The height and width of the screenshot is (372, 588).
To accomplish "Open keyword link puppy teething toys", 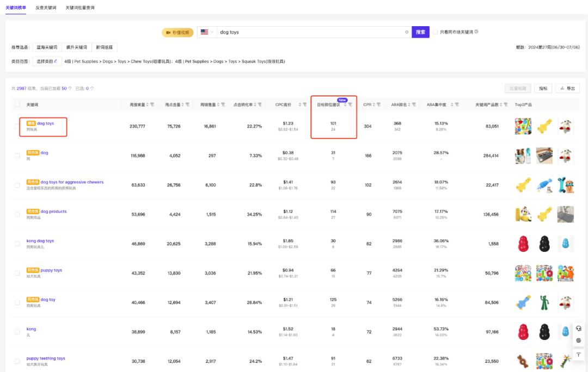I will [x=46, y=358].
